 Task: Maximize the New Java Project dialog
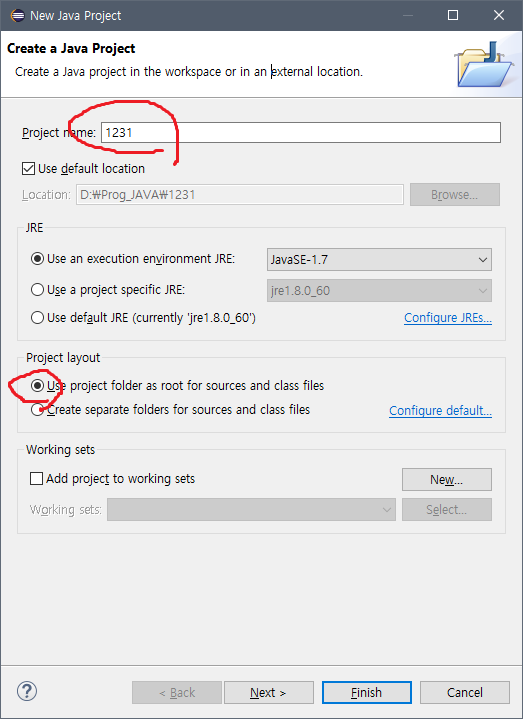453,15
